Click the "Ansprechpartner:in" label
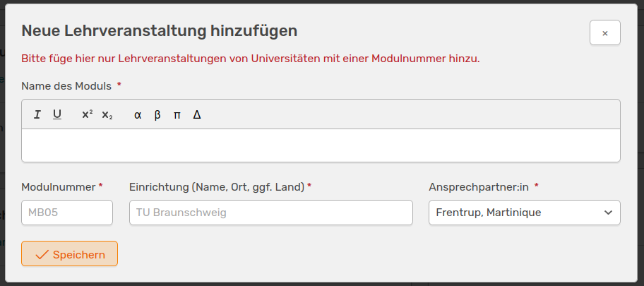The image size is (644, 286). point(479,187)
